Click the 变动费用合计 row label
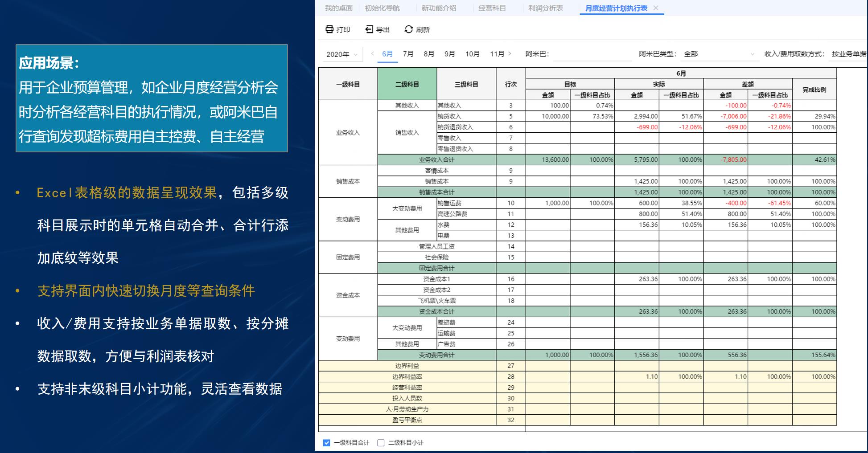The image size is (868, 453). point(436,355)
